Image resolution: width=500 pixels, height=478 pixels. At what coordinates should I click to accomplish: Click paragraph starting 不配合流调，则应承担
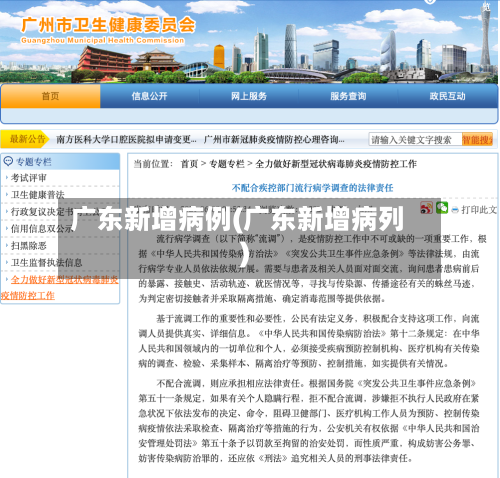coord(309,421)
